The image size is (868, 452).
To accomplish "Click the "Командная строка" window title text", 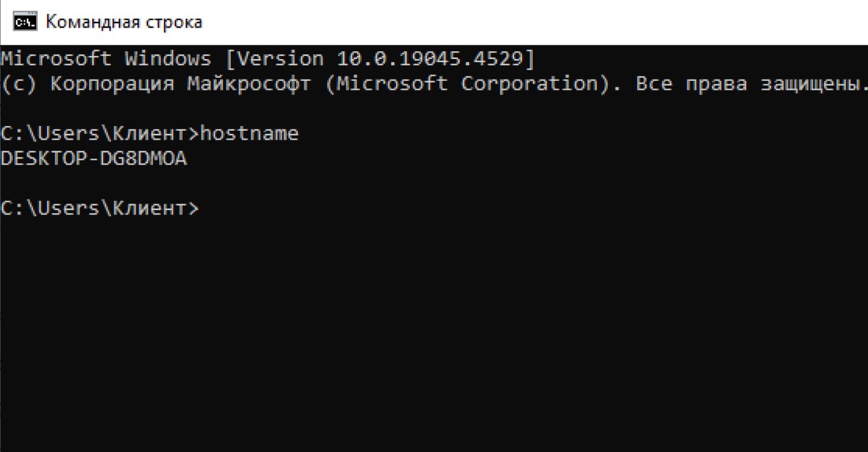I will 124,23.
